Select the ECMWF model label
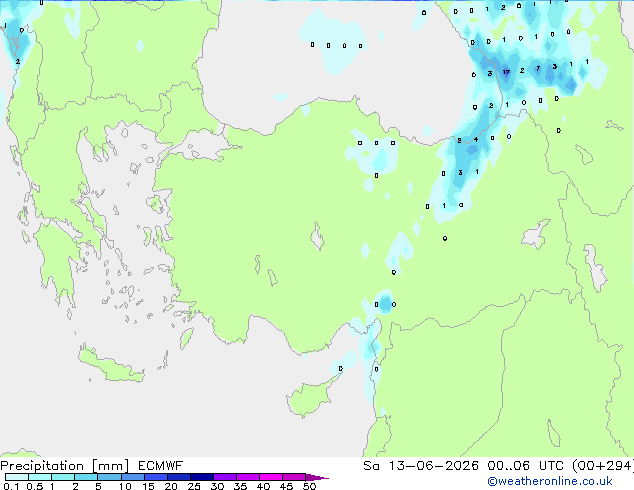Screen dimensions: 634x490 (x=161, y=466)
